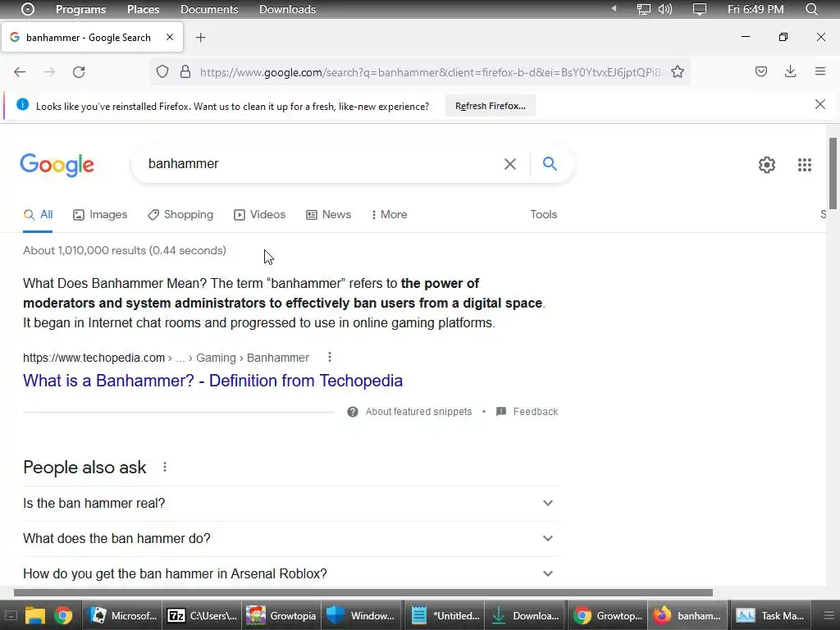
Task: Open the tracking protection shield icon
Action: [x=162, y=72]
